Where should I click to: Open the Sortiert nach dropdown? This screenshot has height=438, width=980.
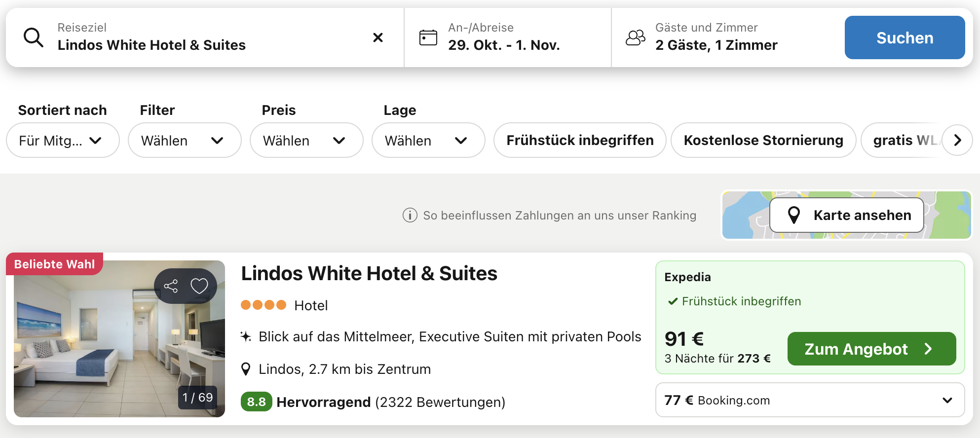click(x=63, y=141)
